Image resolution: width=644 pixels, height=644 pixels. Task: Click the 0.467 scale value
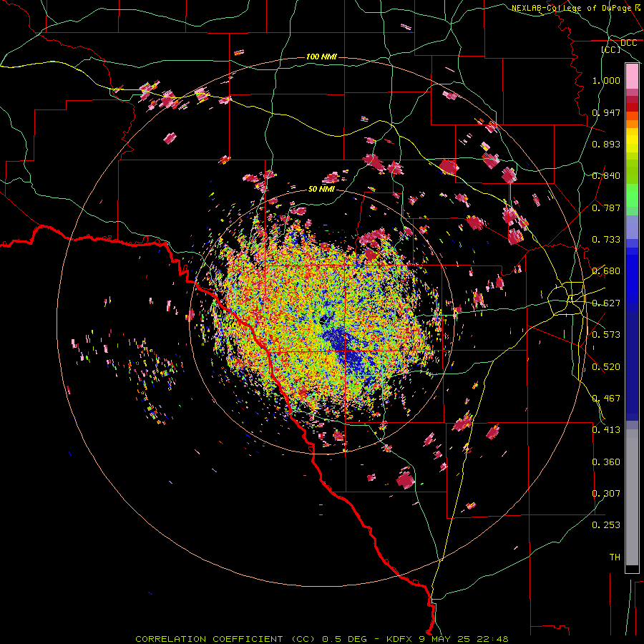[x=606, y=399]
